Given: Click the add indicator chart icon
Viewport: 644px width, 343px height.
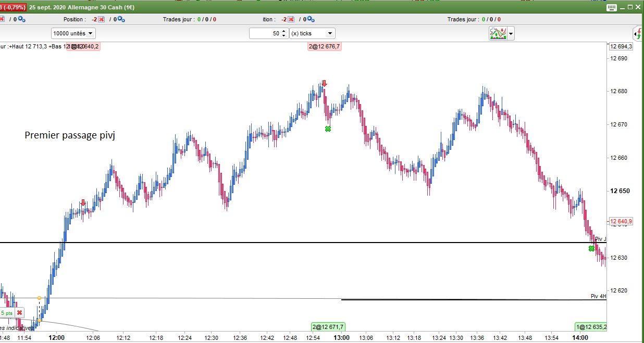Looking at the screenshot, I should coord(498,34).
